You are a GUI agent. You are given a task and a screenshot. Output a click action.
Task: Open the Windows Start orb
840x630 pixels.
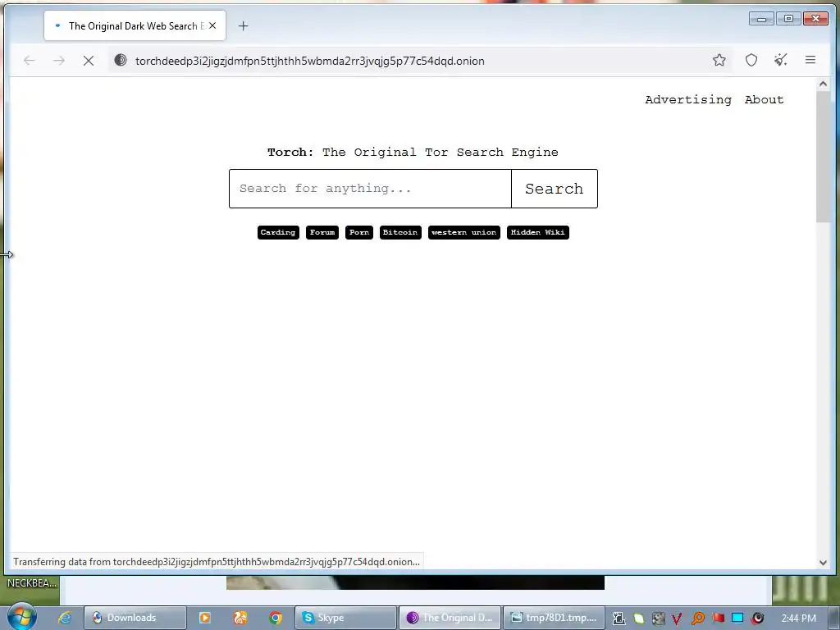click(x=22, y=617)
